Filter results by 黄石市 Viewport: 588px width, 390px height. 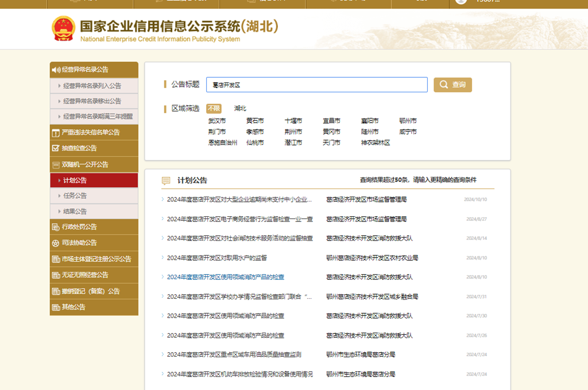tap(255, 120)
